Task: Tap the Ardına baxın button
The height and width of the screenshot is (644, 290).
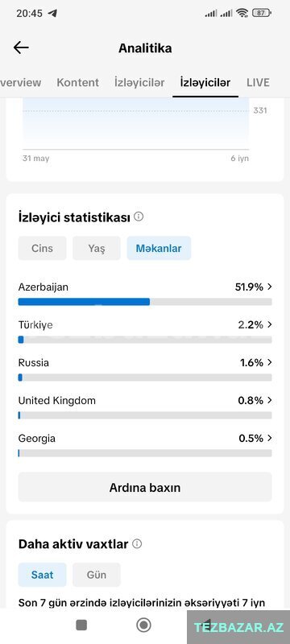Action: pyautogui.click(x=145, y=487)
